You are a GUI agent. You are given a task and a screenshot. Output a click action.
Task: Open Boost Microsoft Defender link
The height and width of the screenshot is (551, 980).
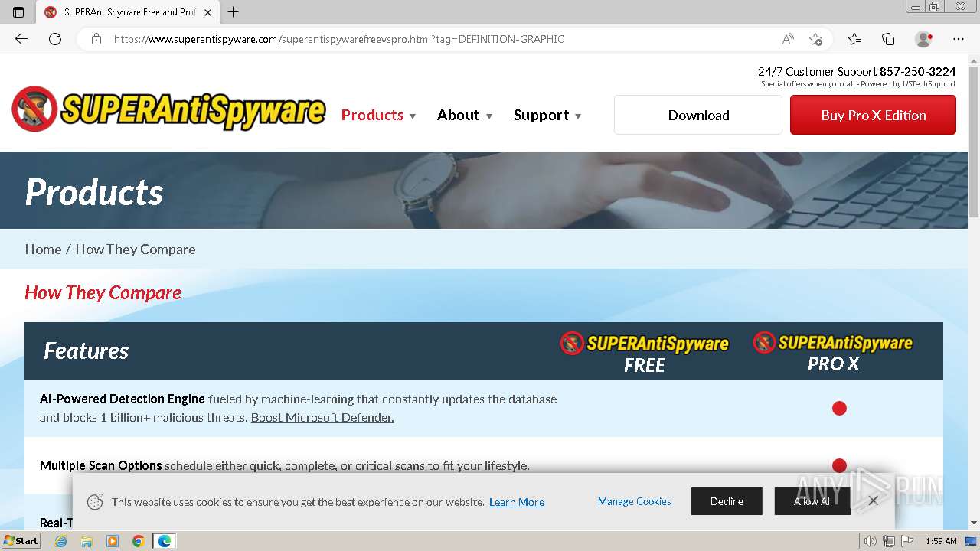pos(322,417)
